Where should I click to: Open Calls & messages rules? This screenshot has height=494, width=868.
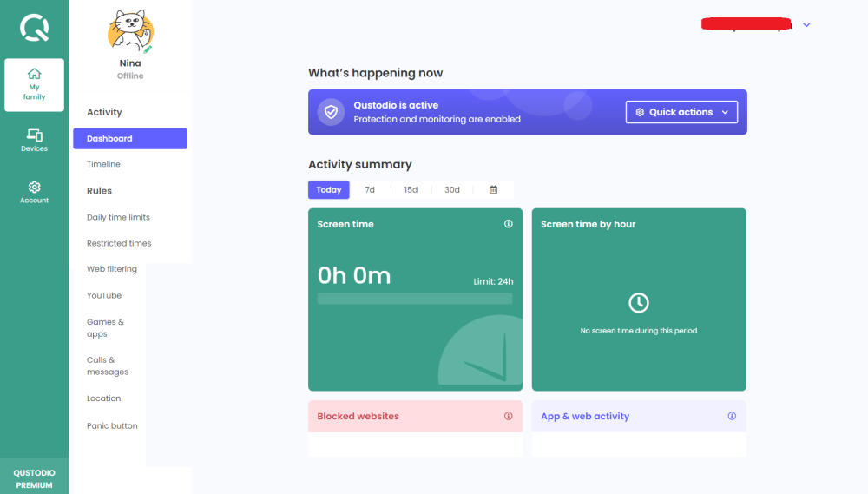pos(108,366)
